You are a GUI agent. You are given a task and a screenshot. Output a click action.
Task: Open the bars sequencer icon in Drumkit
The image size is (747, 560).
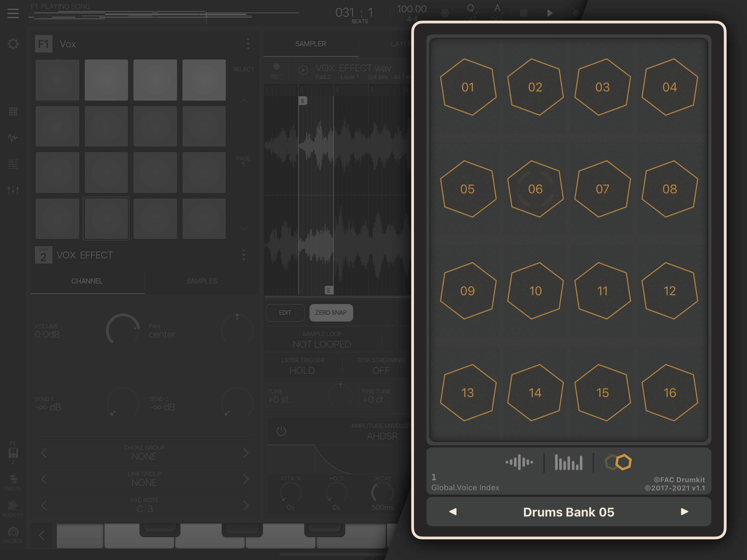coord(568,462)
